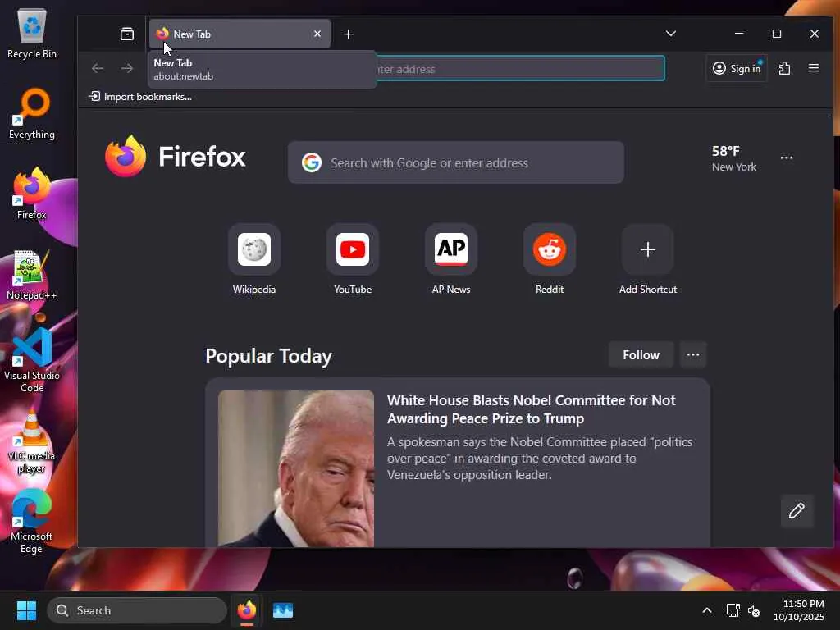Screen dimensions: 840x630
Task: Select the New Tab tab
Action: click(240, 34)
